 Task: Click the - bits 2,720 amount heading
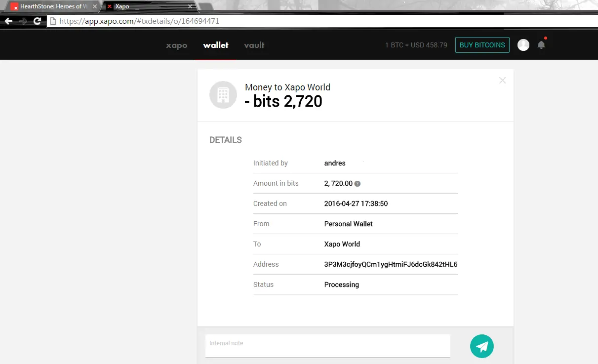[x=283, y=101]
